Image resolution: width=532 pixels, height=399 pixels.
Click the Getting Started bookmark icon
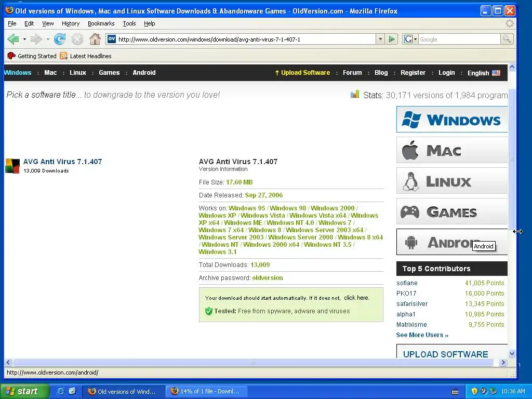[x=11, y=56]
